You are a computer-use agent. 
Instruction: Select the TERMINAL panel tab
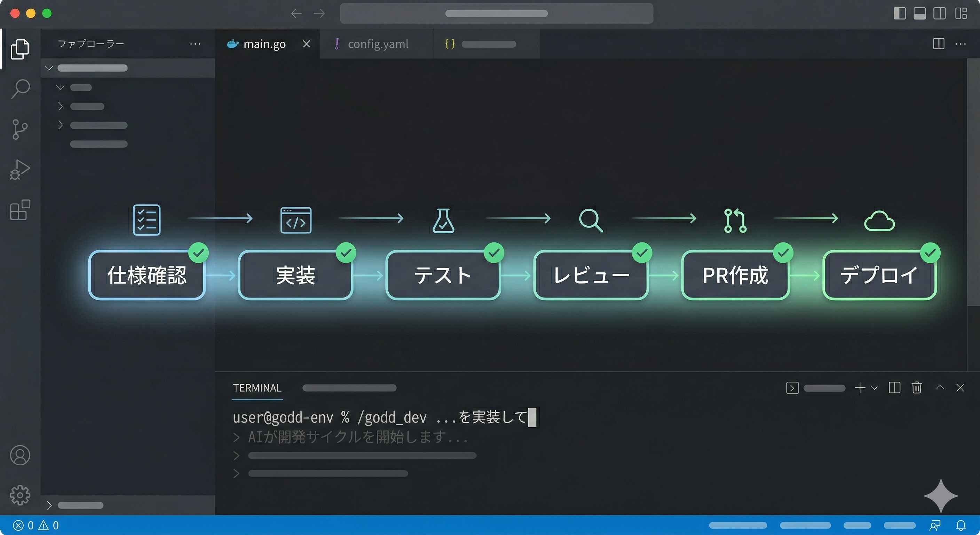(x=257, y=388)
